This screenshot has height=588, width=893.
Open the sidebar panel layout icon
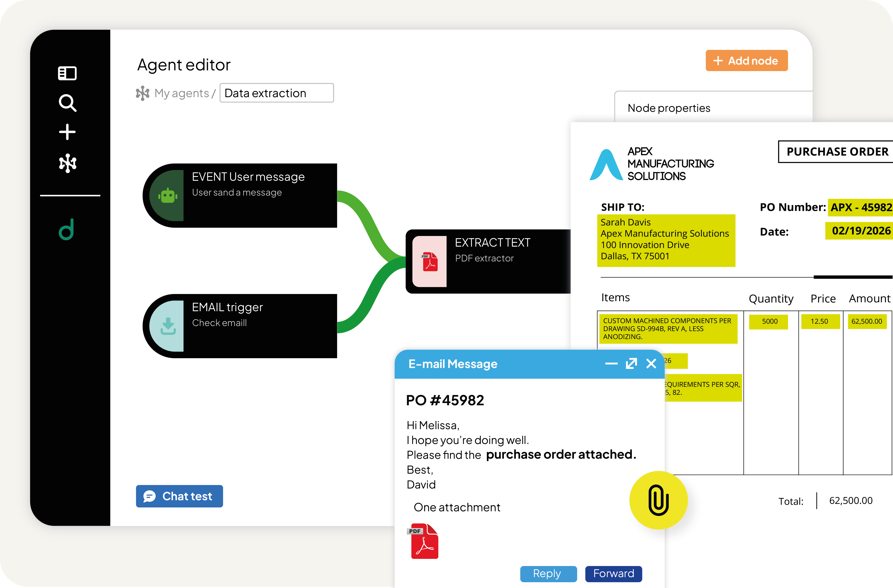68,73
